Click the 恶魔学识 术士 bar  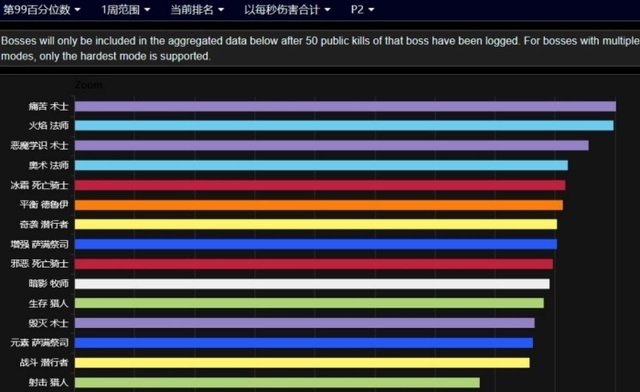(x=331, y=145)
